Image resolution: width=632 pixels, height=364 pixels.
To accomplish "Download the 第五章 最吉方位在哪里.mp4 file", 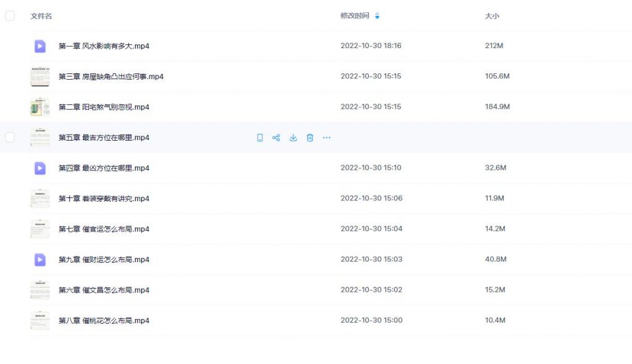I will [x=293, y=138].
